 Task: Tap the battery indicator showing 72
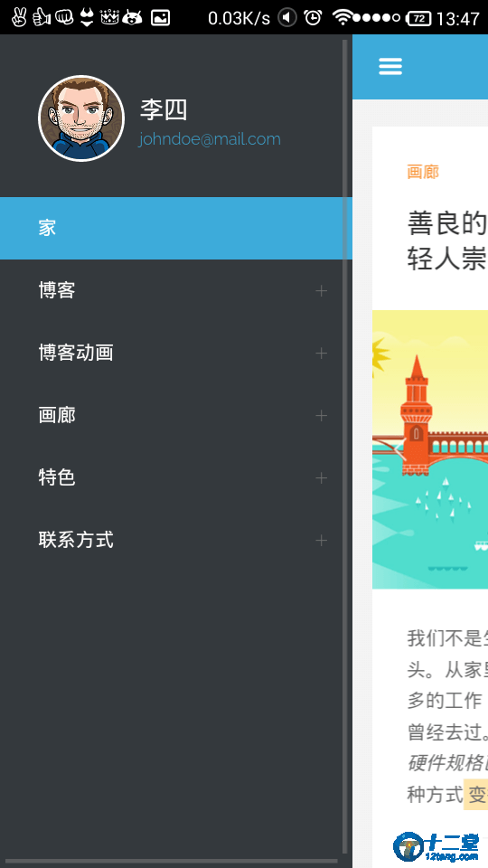point(418,18)
